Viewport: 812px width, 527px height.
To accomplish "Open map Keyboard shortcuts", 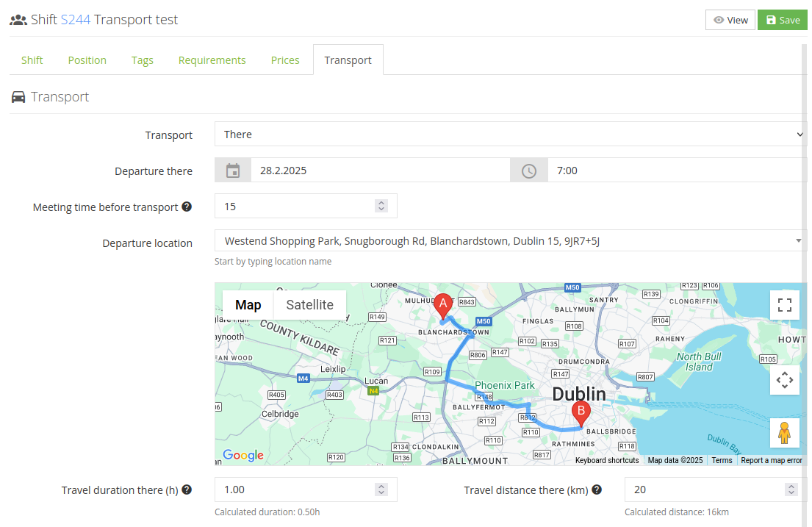I will [x=607, y=460].
